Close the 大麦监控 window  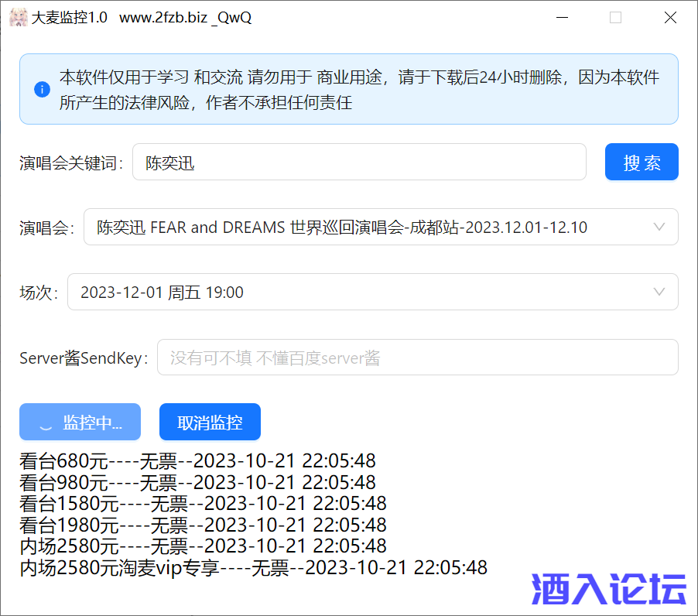670,17
